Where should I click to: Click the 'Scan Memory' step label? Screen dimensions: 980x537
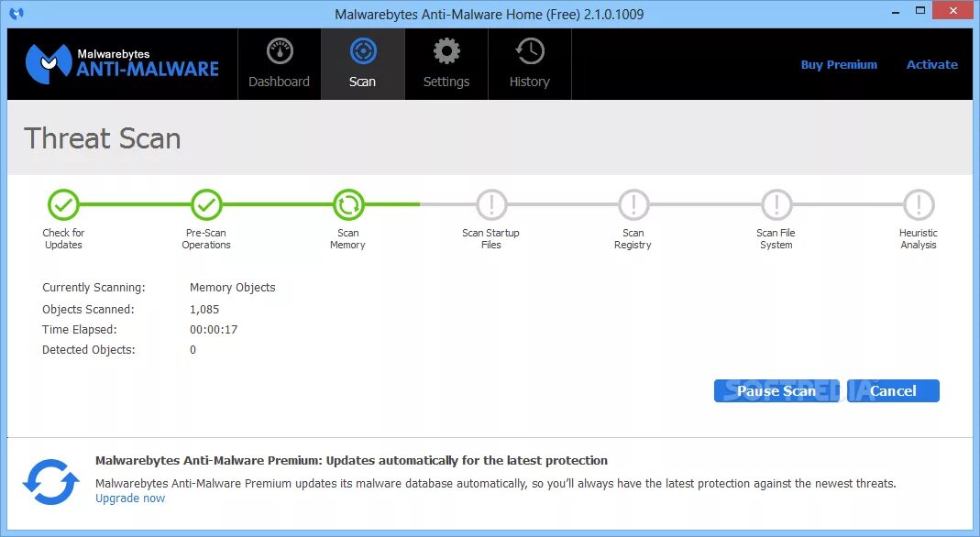348,238
